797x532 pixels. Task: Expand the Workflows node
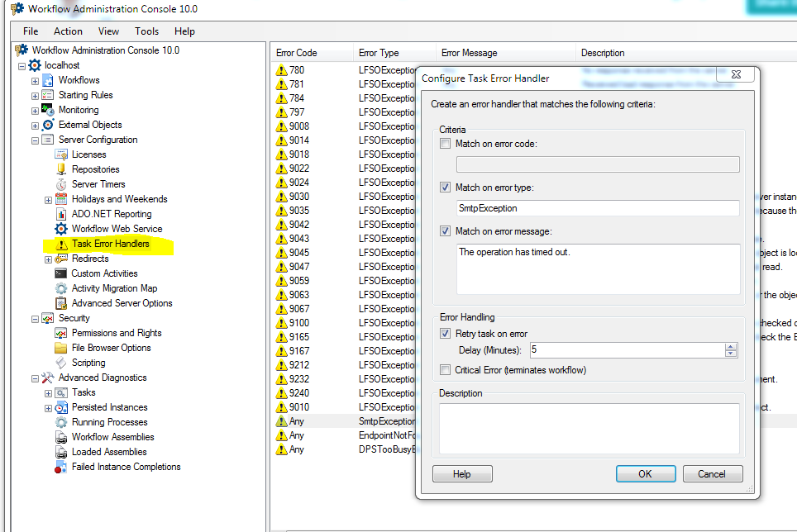[35, 81]
